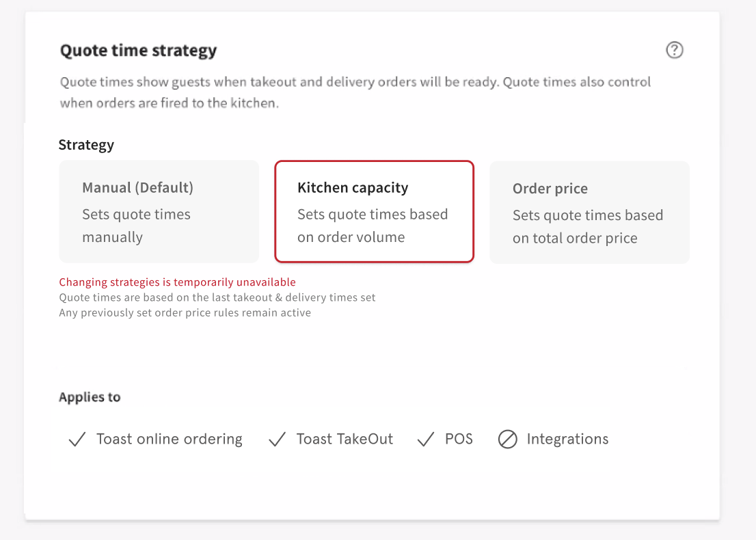
Task: Select the Manual (Default) strategy card
Action: [x=159, y=211]
